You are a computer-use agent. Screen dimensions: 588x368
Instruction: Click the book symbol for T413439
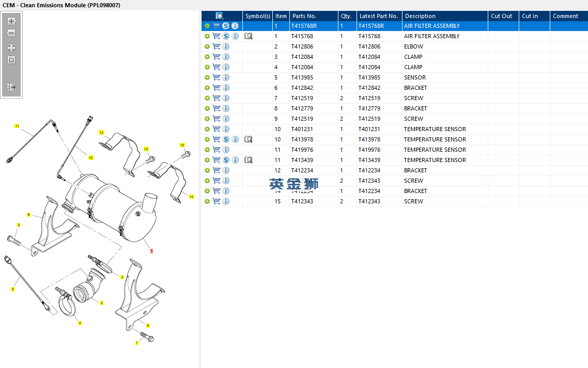[x=248, y=160]
